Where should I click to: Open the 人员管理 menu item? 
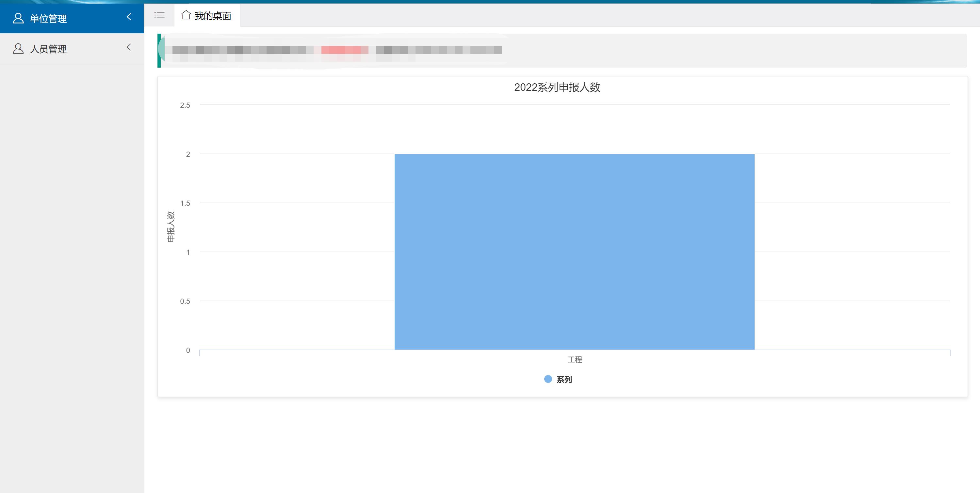click(x=48, y=48)
